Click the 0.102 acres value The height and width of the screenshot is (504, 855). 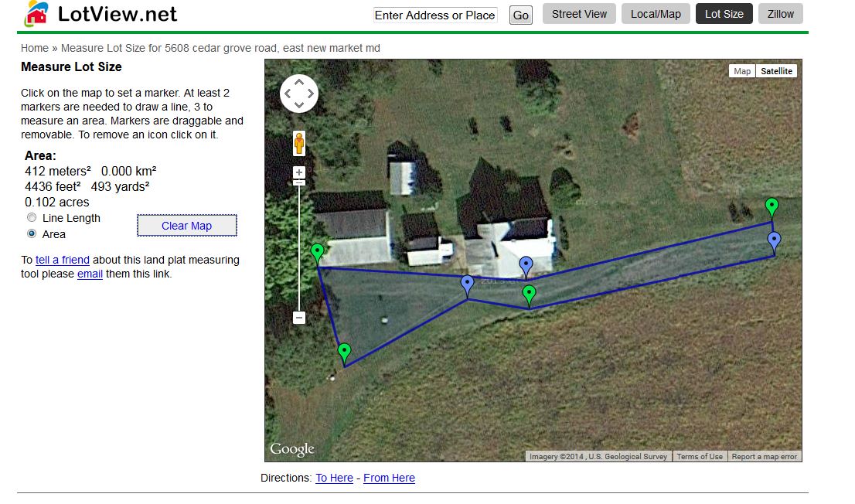(x=56, y=203)
